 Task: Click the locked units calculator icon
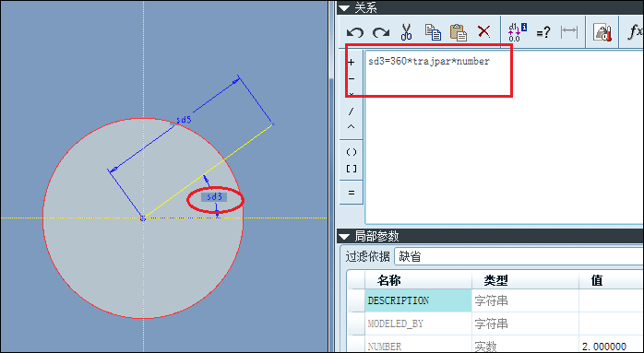pyautogui.click(x=602, y=32)
